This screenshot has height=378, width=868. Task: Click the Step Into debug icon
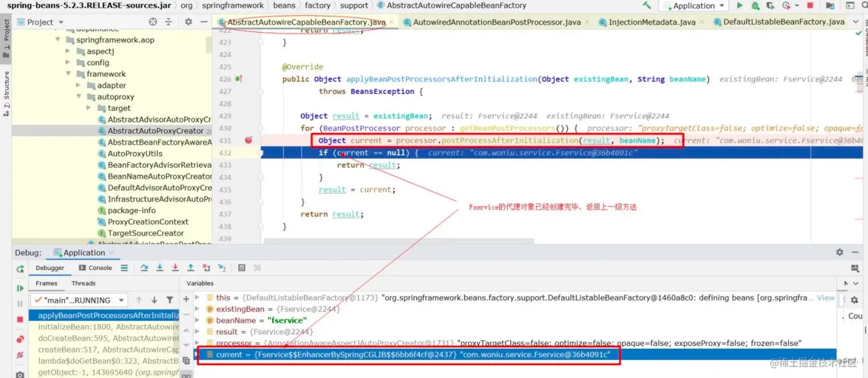pos(160,268)
